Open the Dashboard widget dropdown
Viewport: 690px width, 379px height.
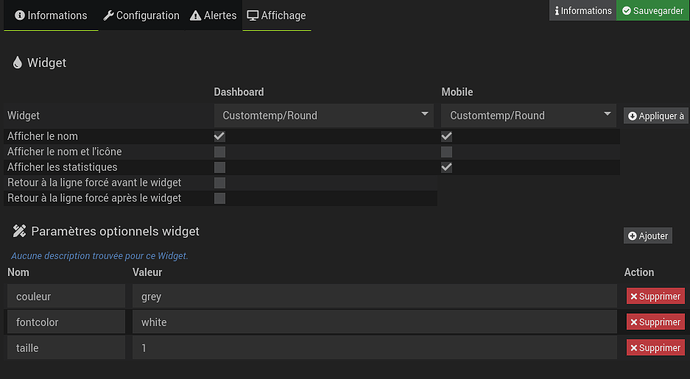[x=324, y=116]
